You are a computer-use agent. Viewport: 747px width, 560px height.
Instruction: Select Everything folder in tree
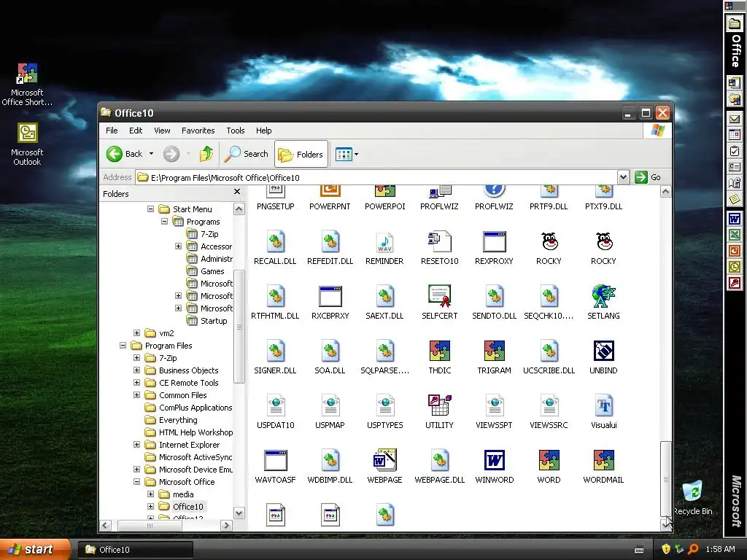click(178, 420)
